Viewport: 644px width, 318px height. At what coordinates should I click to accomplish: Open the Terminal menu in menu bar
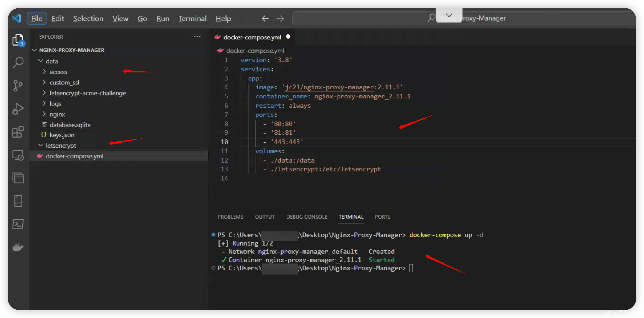192,18
